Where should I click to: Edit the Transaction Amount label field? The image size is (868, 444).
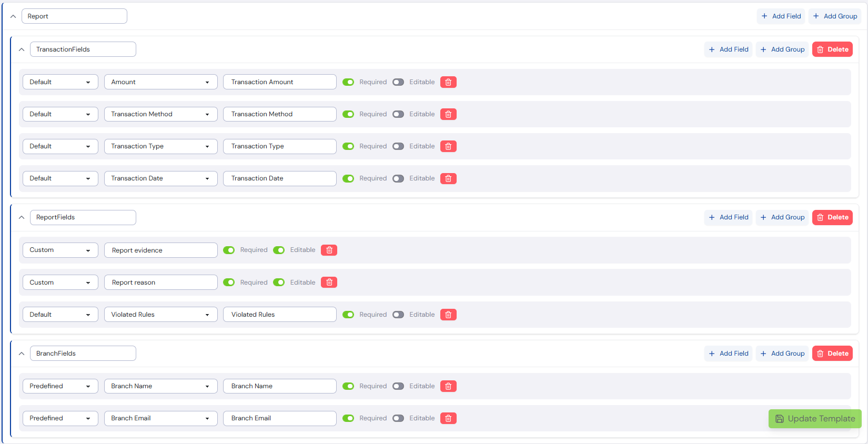tap(280, 82)
